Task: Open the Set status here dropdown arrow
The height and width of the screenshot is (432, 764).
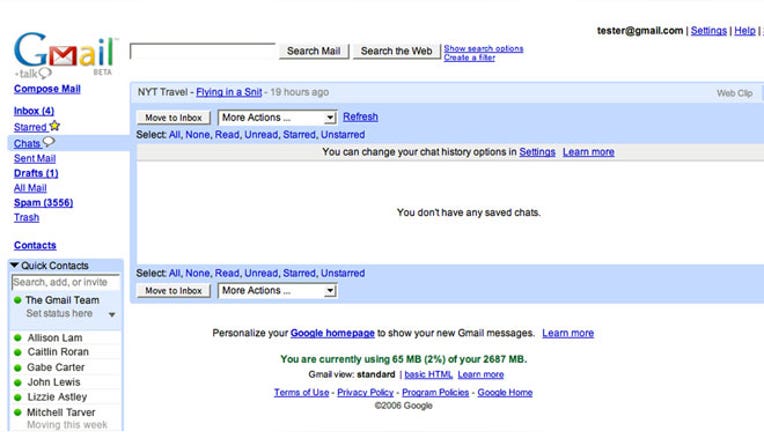Action: 112,315
